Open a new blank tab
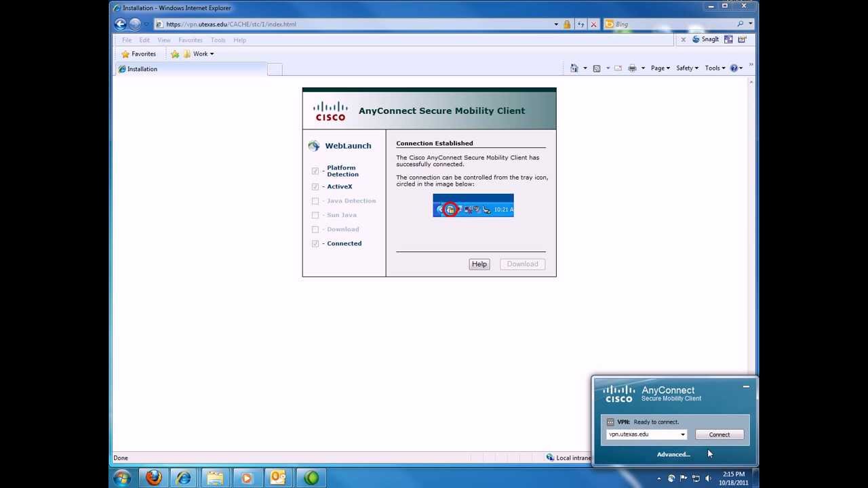The width and height of the screenshot is (868, 488). (275, 69)
